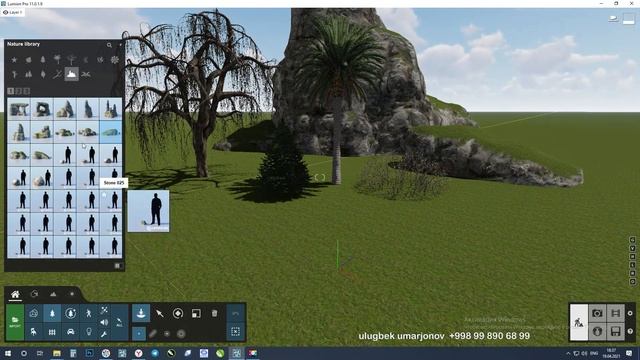Choose paint placement disc mode
The image size is (640, 360).
pos(181,333)
